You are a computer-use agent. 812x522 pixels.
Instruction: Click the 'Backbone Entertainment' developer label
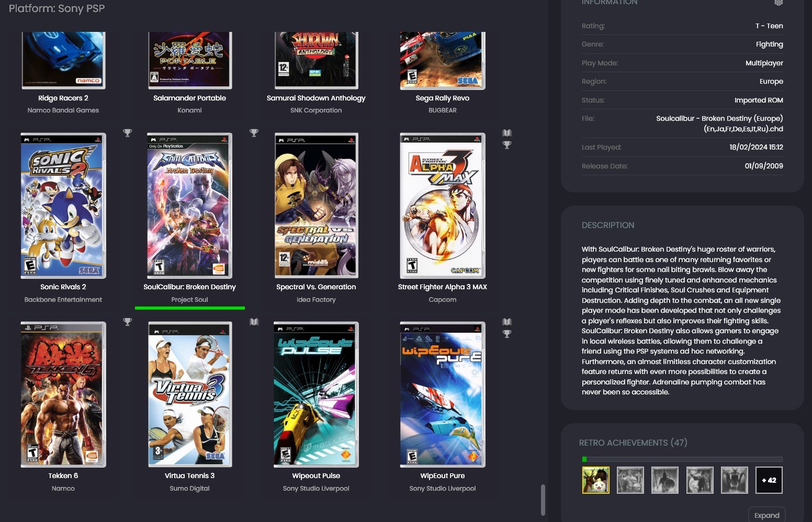point(63,300)
